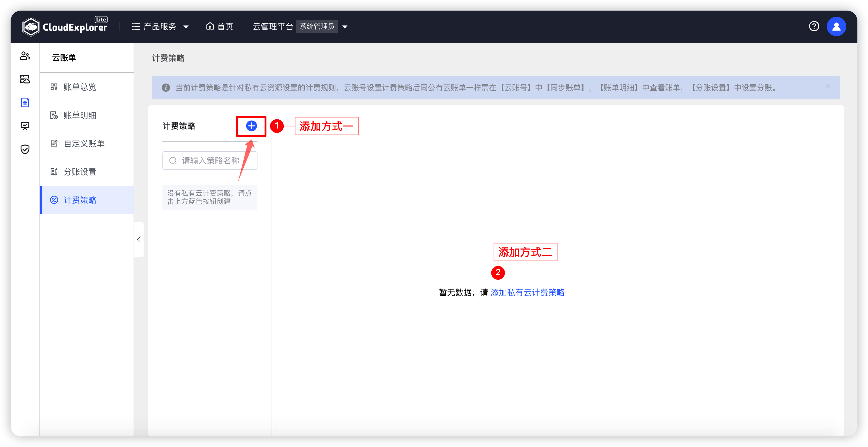Collapse the sidebar with the chevron handle
This screenshot has width=868, height=447.
coord(139,239)
